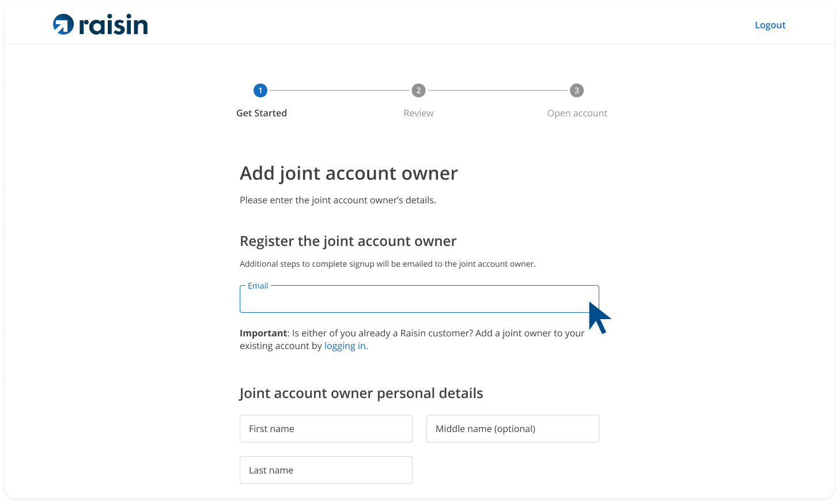
Task: Click the Open account step label
Action: click(x=577, y=113)
